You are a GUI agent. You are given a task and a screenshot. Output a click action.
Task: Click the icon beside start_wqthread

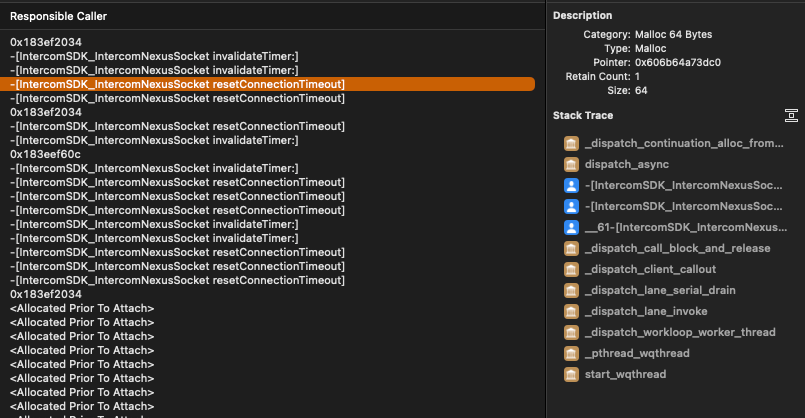point(571,375)
